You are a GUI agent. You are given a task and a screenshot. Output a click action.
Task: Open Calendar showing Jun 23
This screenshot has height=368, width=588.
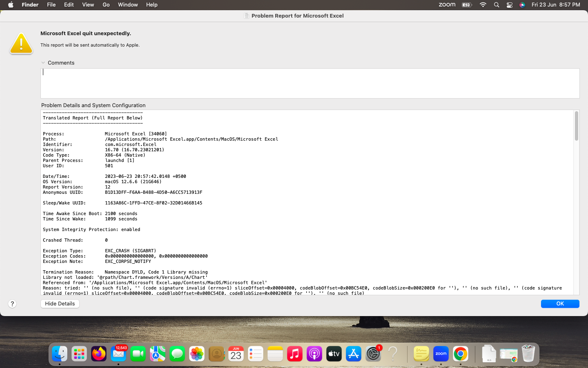pos(236,354)
